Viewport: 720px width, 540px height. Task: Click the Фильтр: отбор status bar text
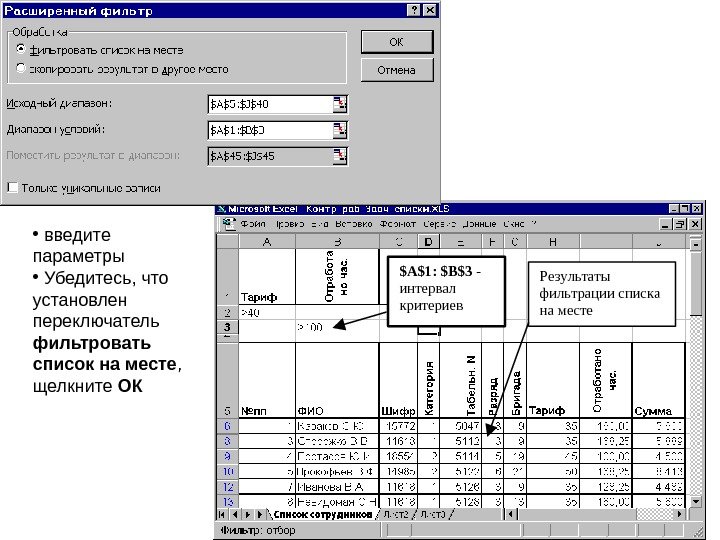(x=258, y=530)
